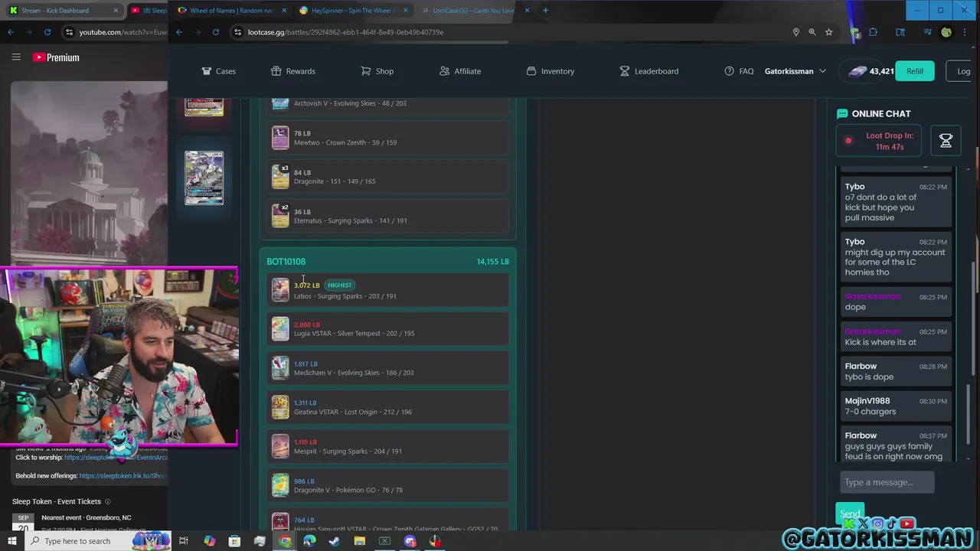This screenshot has width=980, height=551.
Task: Bookmark this page with the star icon
Action: tap(828, 32)
